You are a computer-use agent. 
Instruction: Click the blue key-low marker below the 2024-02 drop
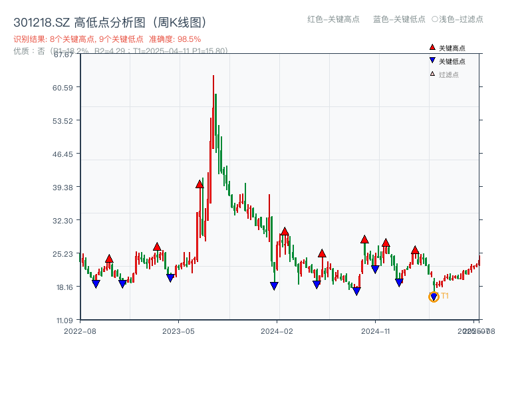click(274, 285)
